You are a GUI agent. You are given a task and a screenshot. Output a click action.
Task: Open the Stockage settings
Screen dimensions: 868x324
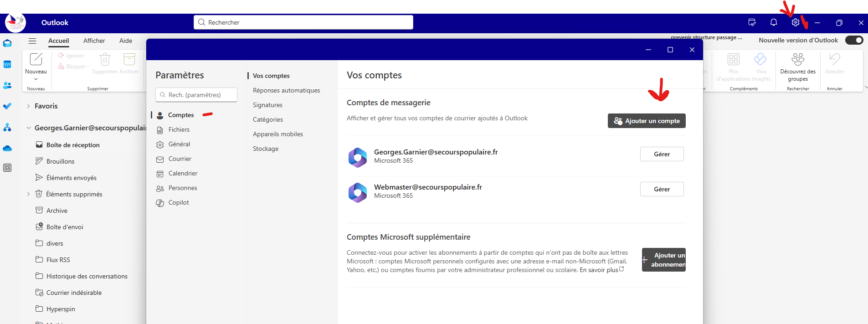click(266, 149)
